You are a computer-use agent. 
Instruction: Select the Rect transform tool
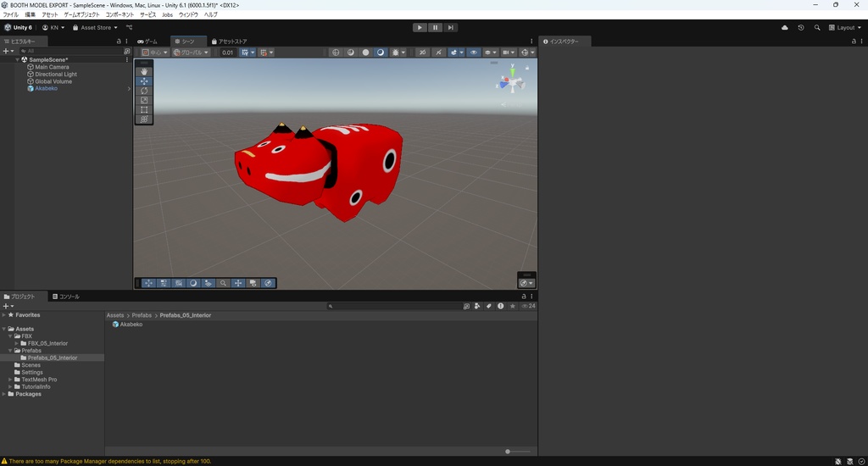point(144,109)
